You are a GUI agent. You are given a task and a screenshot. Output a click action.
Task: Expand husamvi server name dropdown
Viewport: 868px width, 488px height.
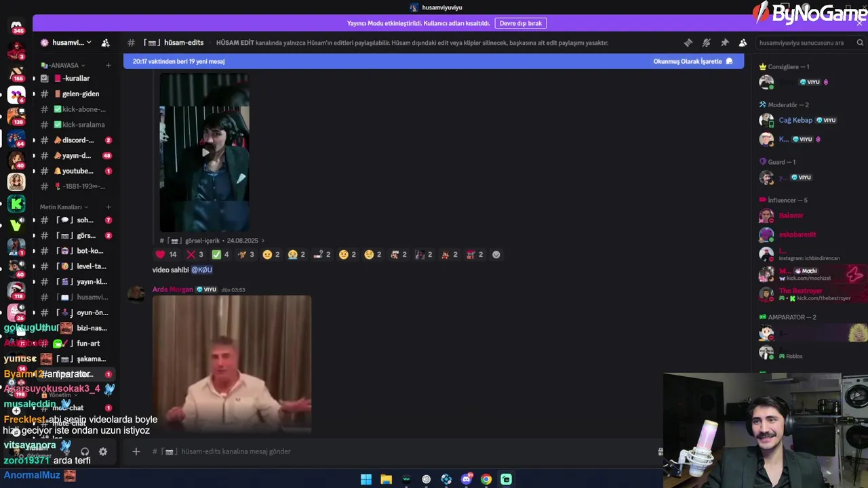[x=88, y=43]
